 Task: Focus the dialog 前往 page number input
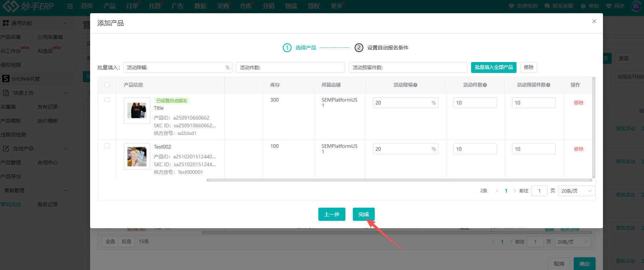click(x=539, y=191)
